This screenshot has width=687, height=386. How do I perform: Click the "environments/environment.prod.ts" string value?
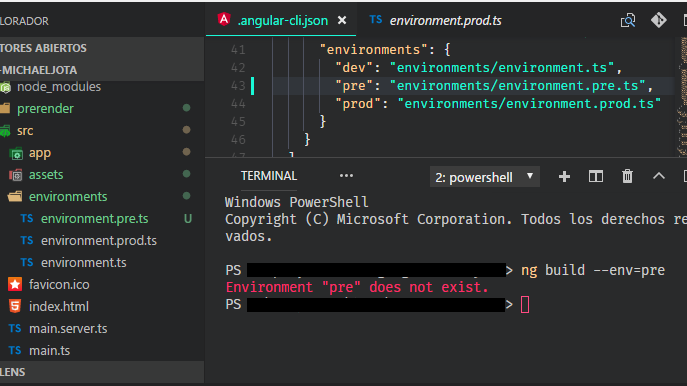click(x=529, y=103)
